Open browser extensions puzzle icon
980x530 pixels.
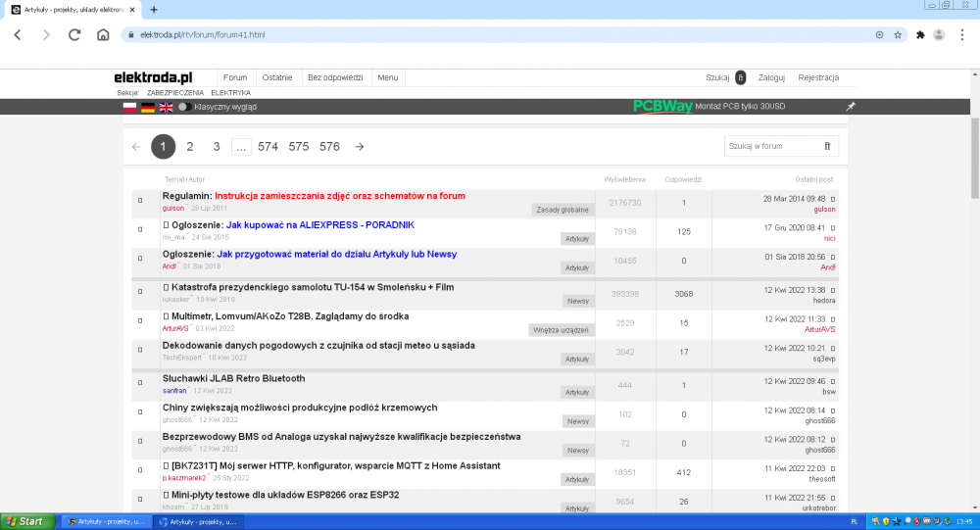pos(920,34)
